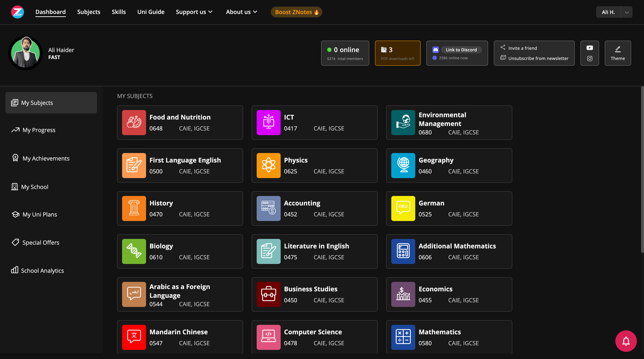Open the YouTube icon link
The image size is (644, 359).
click(x=590, y=48)
